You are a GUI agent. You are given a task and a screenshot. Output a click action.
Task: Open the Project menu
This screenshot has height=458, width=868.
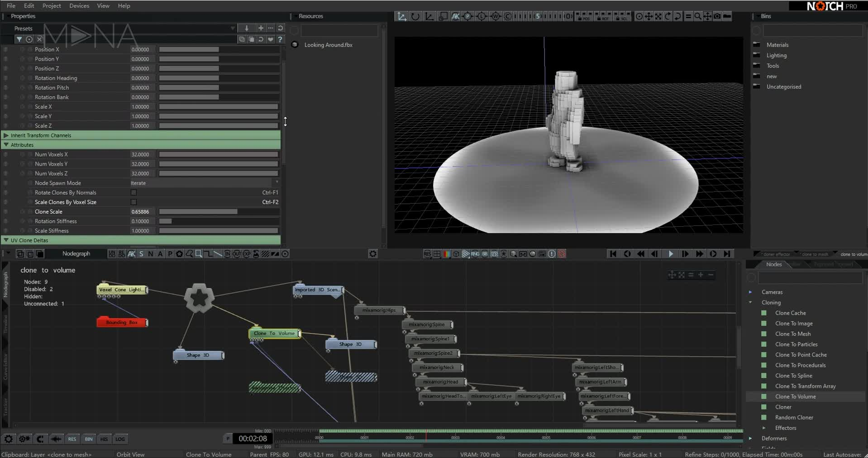[x=52, y=5]
